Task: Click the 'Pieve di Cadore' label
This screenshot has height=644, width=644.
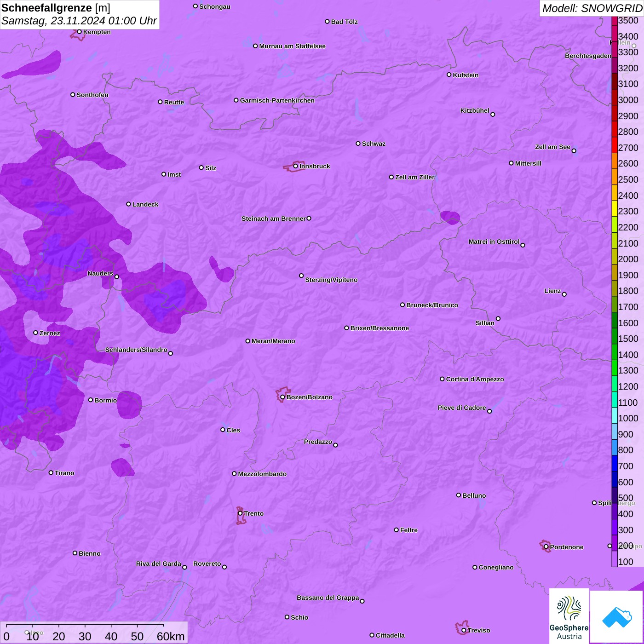Action: click(462, 408)
